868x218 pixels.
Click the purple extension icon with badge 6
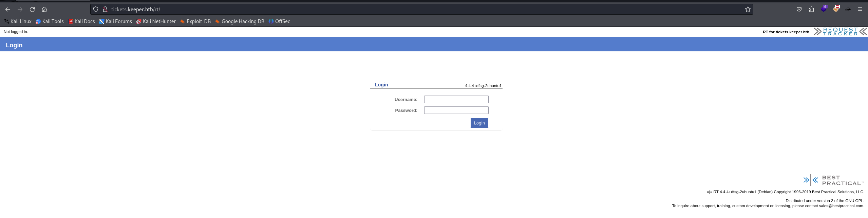coord(824,9)
